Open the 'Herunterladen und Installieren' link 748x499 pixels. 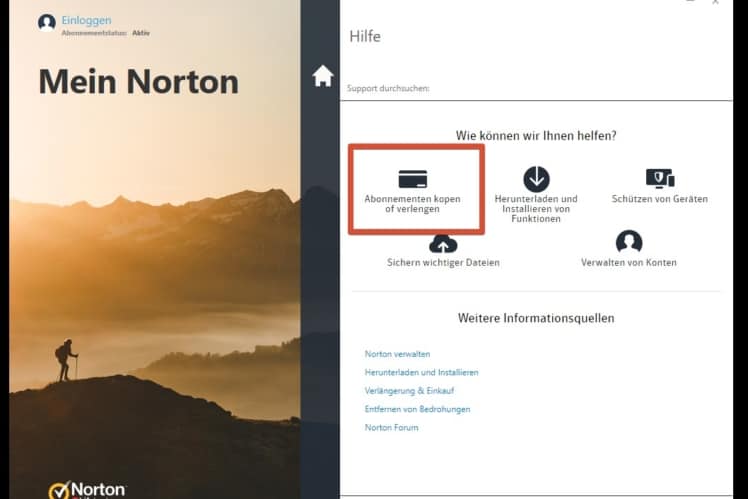pyautogui.click(x=421, y=372)
